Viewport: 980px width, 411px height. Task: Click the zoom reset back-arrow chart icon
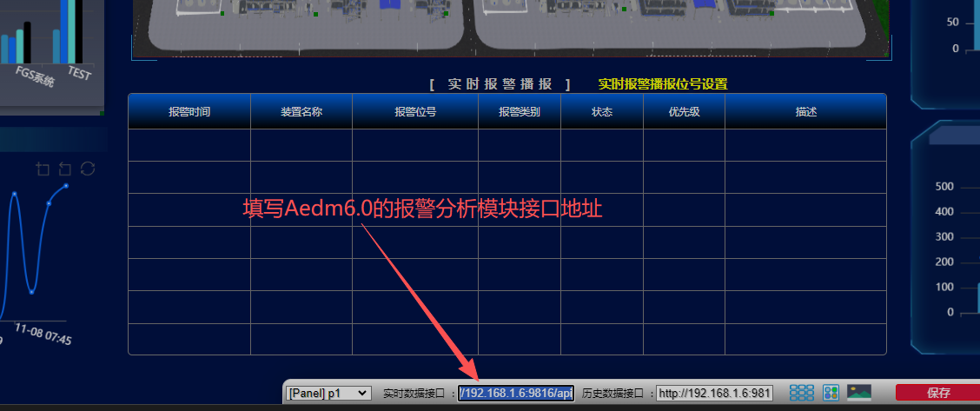[65, 169]
